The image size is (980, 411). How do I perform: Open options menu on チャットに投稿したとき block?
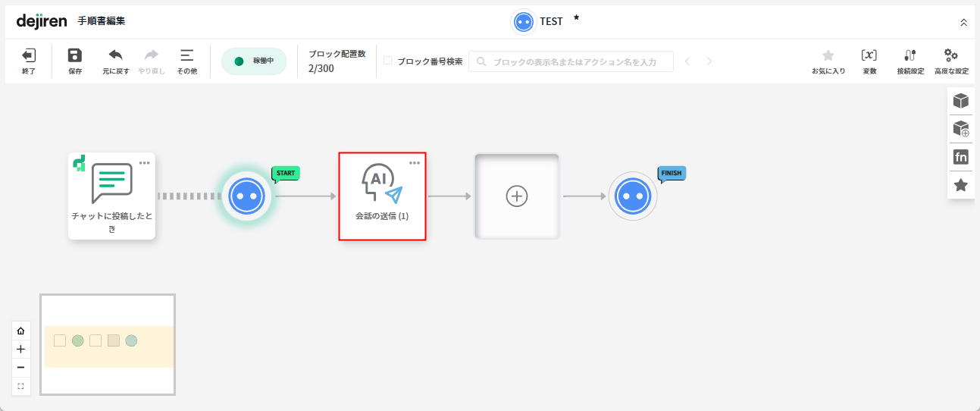(144, 163)
